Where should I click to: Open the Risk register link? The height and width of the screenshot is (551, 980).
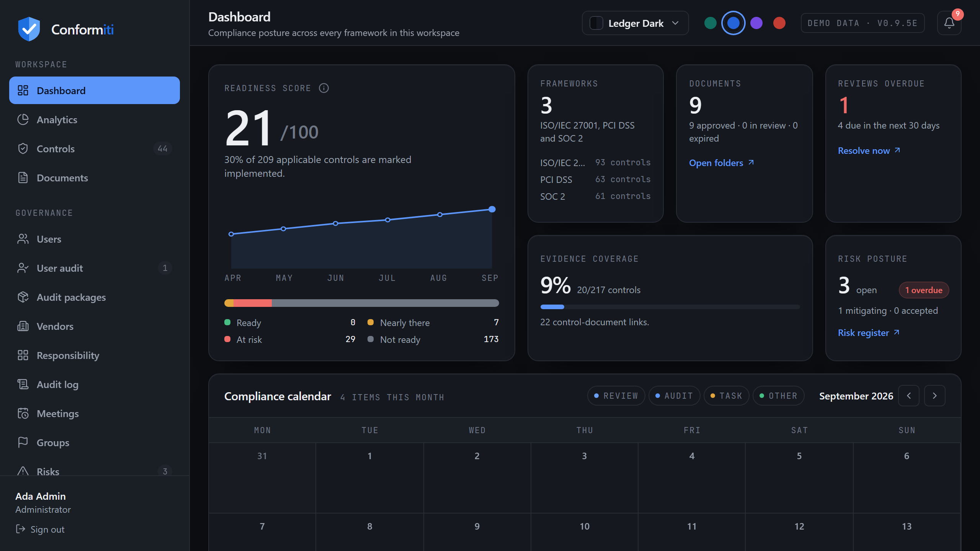tap(869, 333)
